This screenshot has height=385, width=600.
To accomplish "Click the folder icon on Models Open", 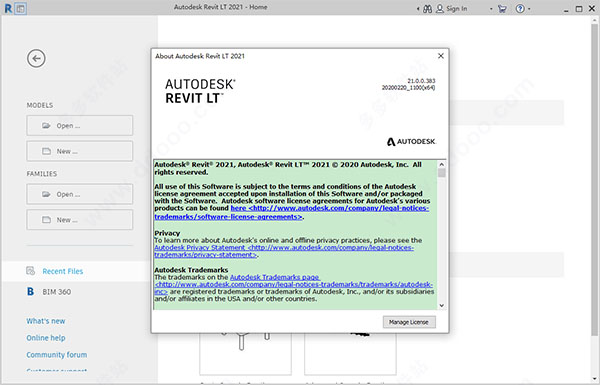I will click(46, 126).
